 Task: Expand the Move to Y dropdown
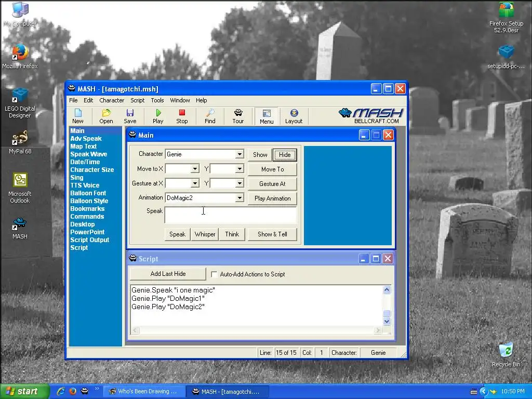240,169
